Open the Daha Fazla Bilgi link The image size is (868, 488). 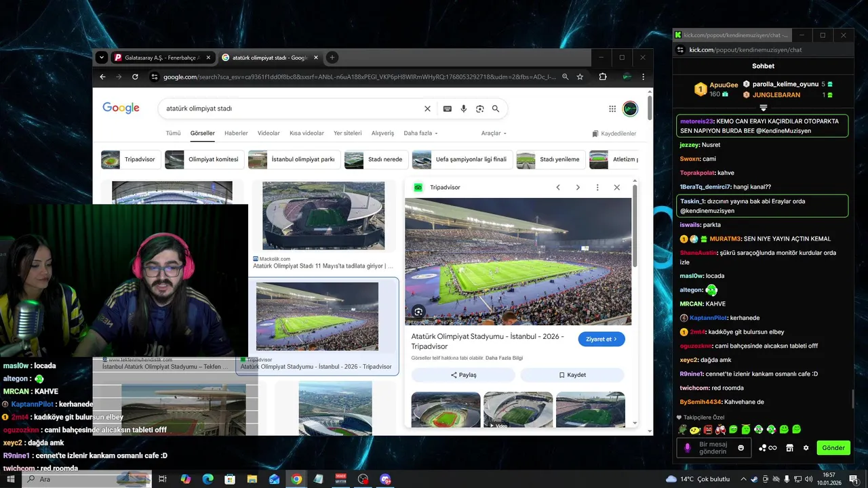coord(504,358)
